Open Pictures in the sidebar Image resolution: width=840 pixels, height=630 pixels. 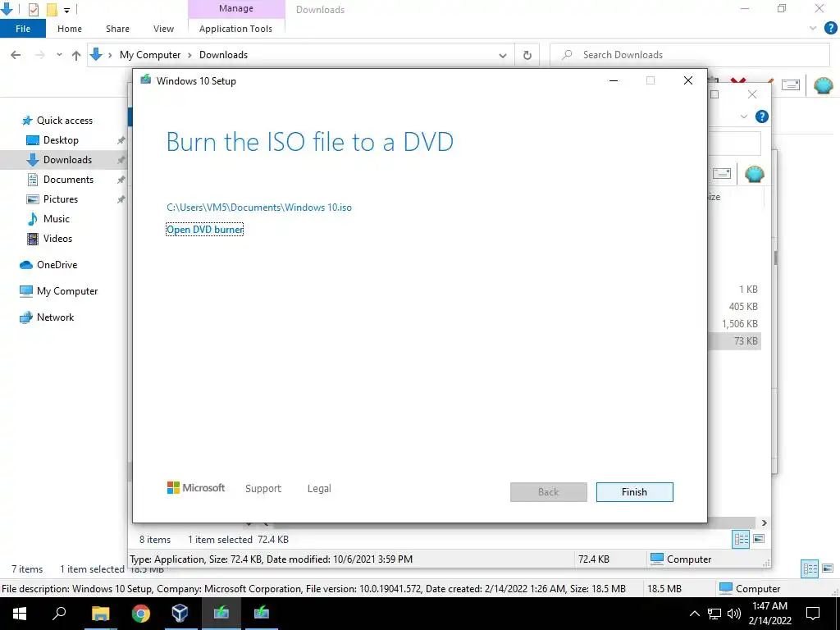tap(61, 199)
